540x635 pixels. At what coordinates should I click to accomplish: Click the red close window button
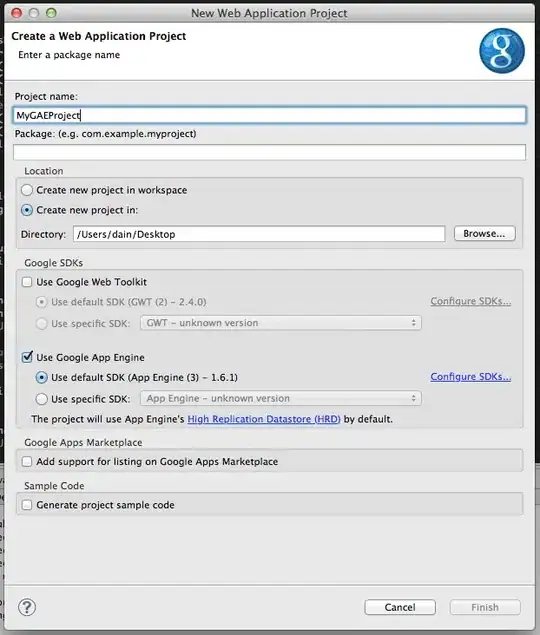pyautogui.click(x=17, y=13)
